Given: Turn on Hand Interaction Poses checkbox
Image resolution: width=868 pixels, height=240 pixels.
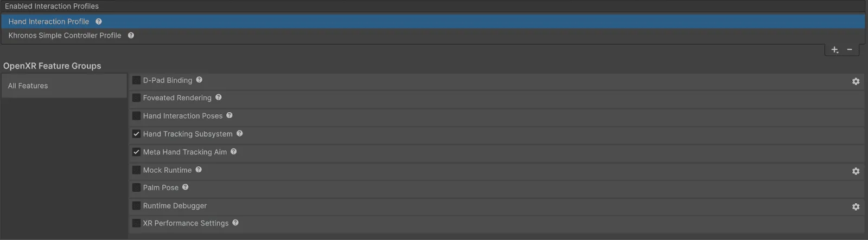Looking at the screenshot, I should point(137,116).
